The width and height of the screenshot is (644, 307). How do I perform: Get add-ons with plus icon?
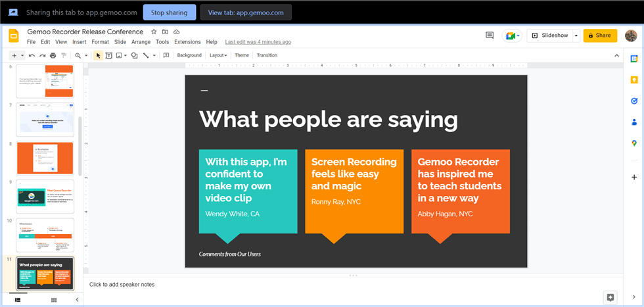click(x=634, y=177)
